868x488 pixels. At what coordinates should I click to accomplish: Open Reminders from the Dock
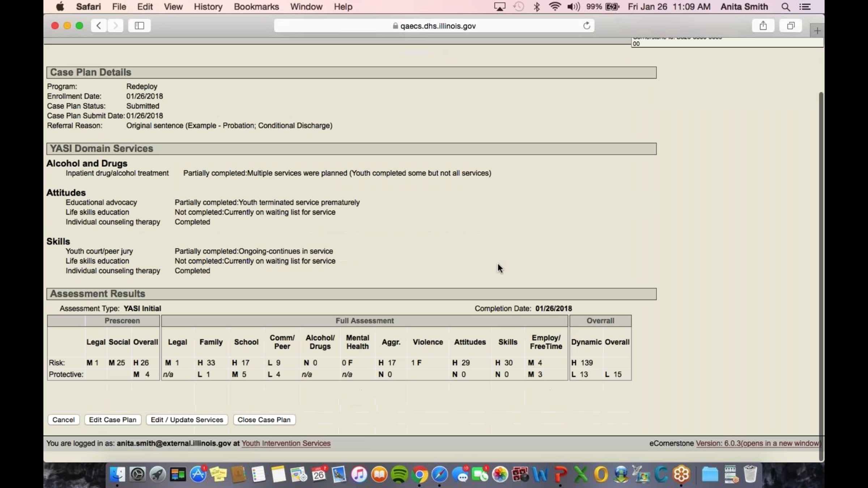pos(259,474)
